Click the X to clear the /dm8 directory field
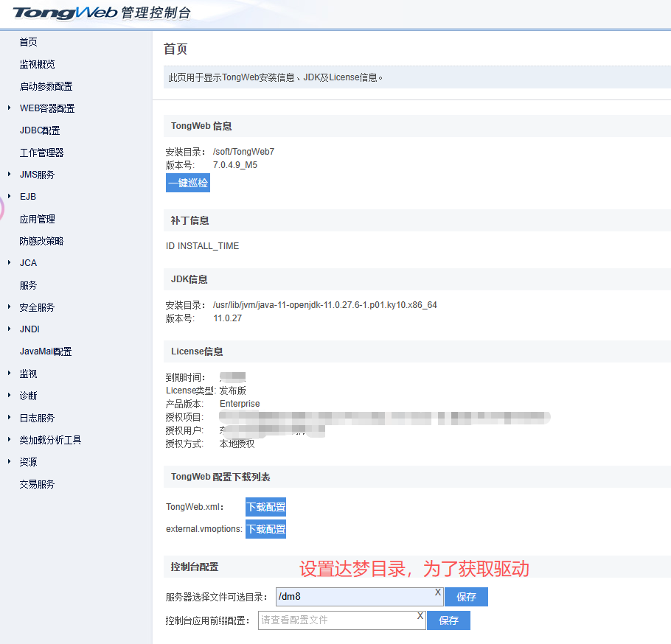671x644 pixels. point(438,592)
